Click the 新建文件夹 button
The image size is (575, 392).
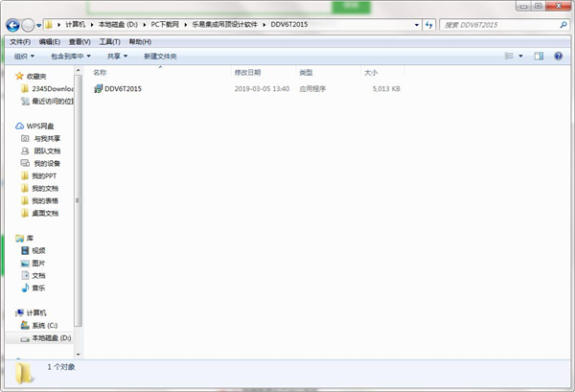(x=160, y=57)
